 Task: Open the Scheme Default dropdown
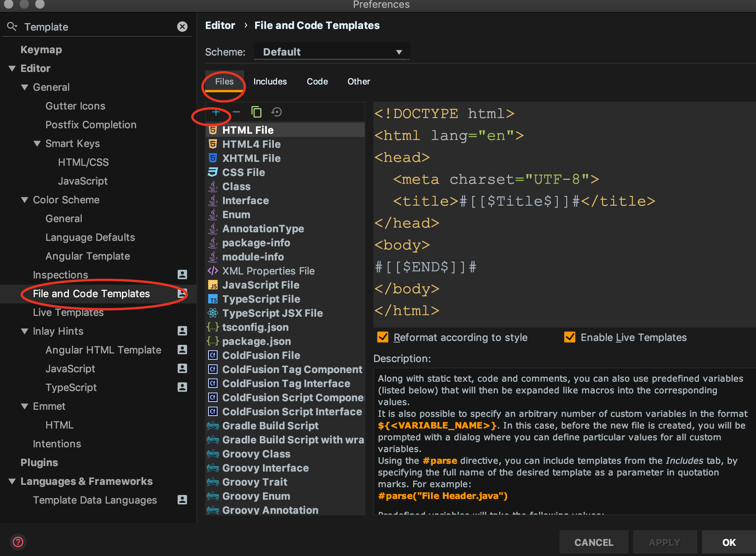coord(332,52)
